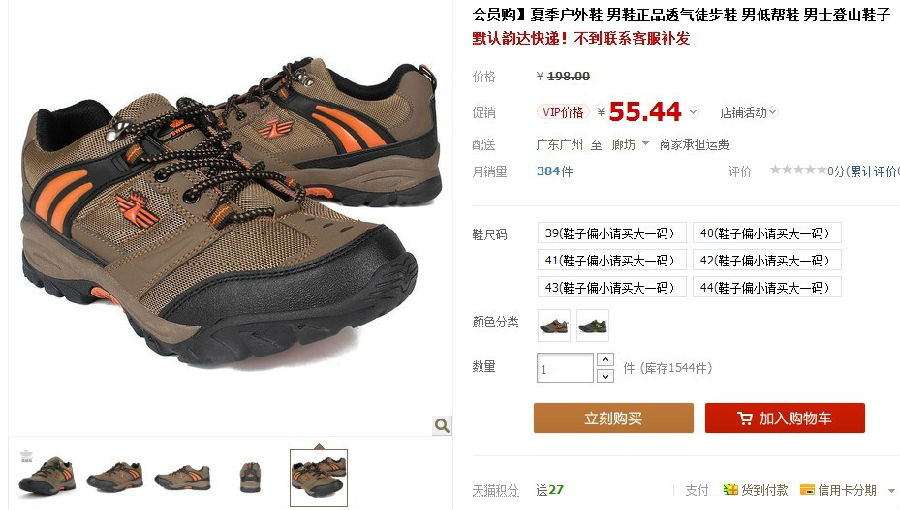The image size is (900, 510).
Task: Click the 立刻购买 buy now button
Action: [x=614, y=418]
